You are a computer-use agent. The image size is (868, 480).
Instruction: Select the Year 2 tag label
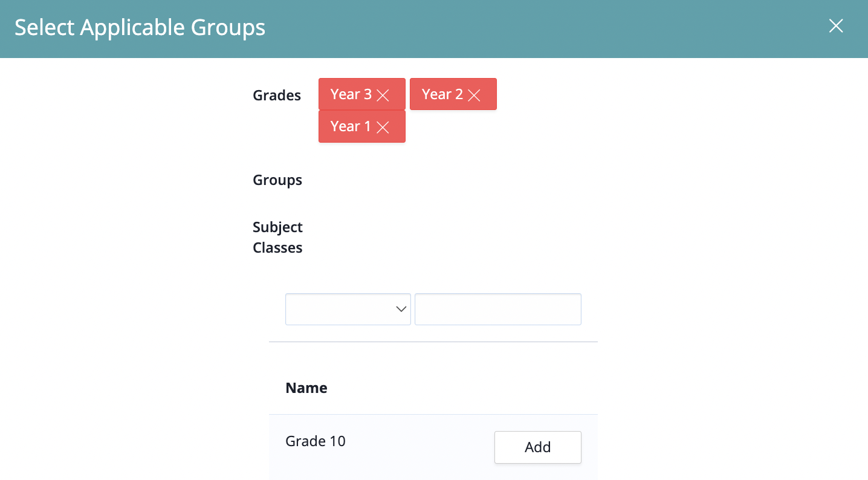pos(442,94)
